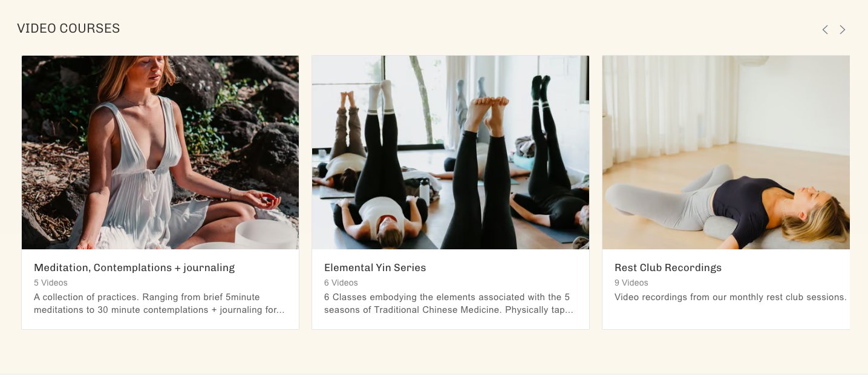Click the Rest Club Recordings title
868x377 pixels.
click(668, 267)
